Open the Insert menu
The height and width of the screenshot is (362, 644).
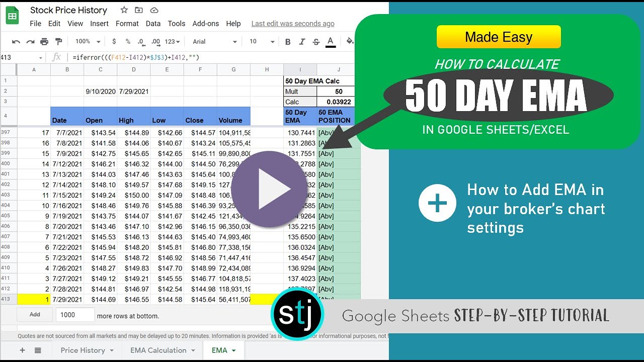coord(100,24)
